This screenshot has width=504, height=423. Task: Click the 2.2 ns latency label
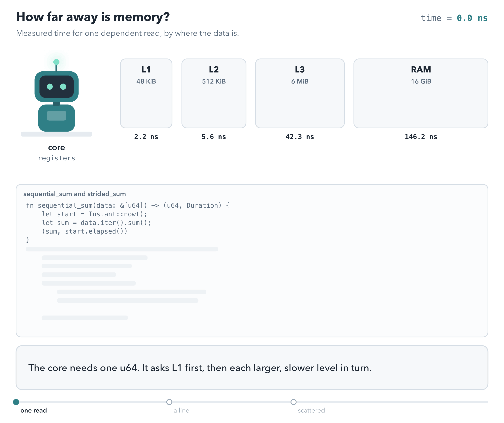[x=146, y=137]
